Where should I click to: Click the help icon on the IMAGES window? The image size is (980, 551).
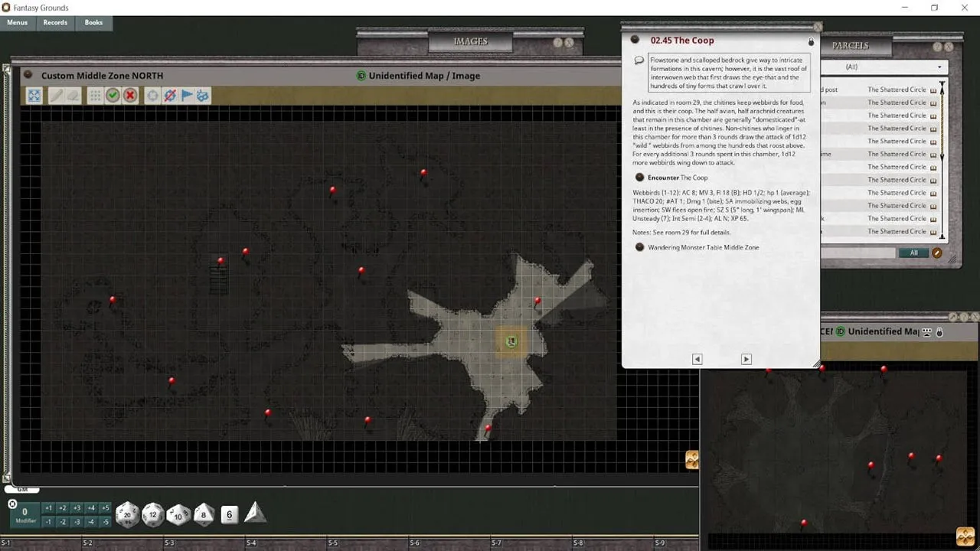tap(557, 43)
